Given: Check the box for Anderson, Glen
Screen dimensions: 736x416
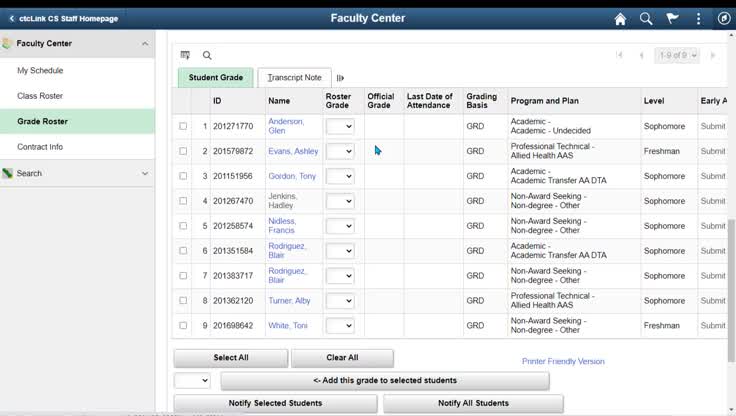Looking at the screenshot, I should click(183, 126).
